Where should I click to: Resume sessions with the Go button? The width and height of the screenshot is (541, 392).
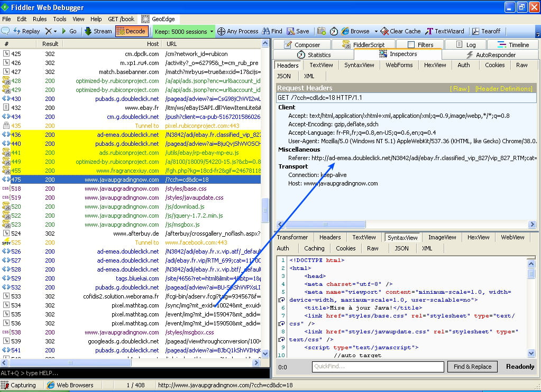(x=69, y=31)
